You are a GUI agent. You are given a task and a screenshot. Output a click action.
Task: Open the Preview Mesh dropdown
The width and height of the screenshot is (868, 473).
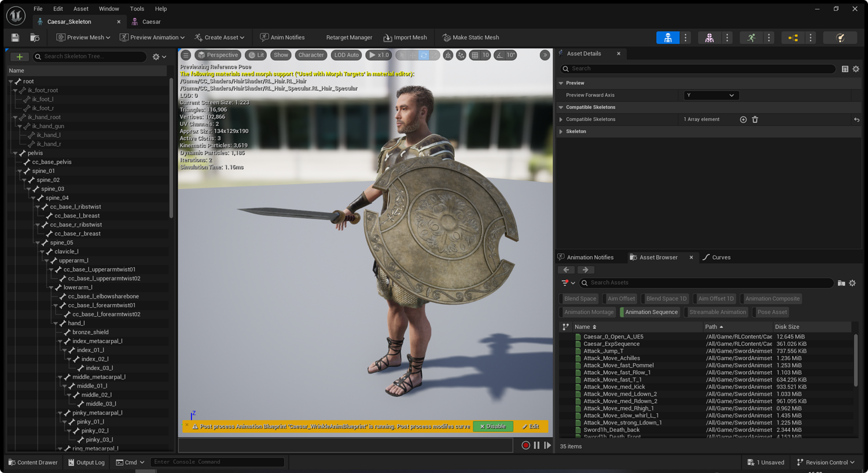tap(83, 38)
